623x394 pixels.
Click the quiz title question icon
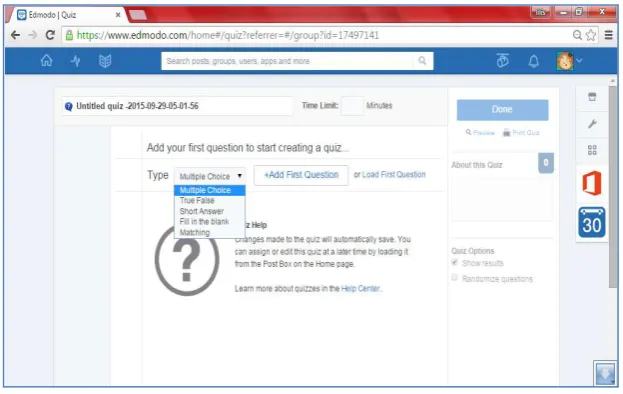[68, 106]
